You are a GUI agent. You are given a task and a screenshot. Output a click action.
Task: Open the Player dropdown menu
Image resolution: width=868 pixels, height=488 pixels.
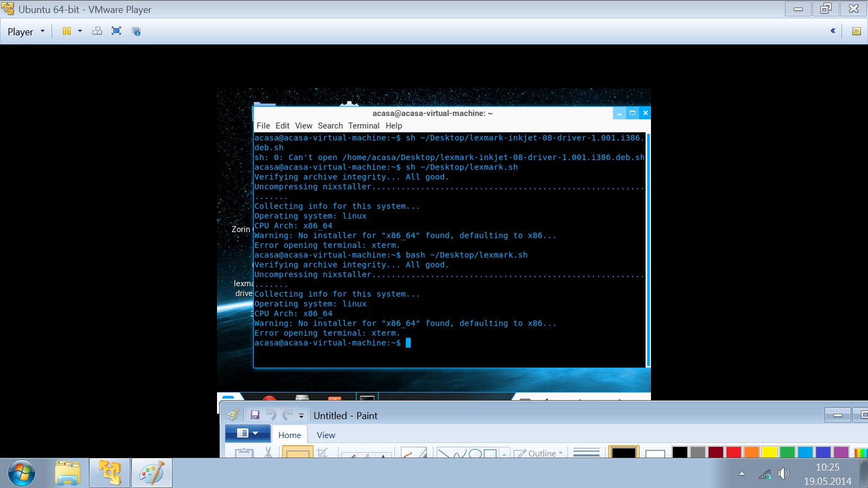click(x=25, y=31)
